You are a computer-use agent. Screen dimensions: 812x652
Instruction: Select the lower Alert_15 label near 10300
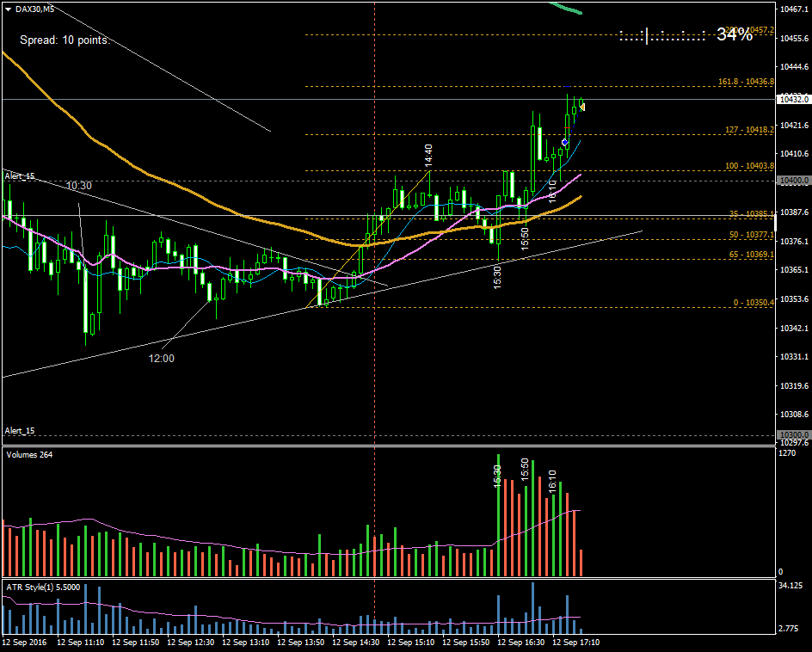[18, 430]
